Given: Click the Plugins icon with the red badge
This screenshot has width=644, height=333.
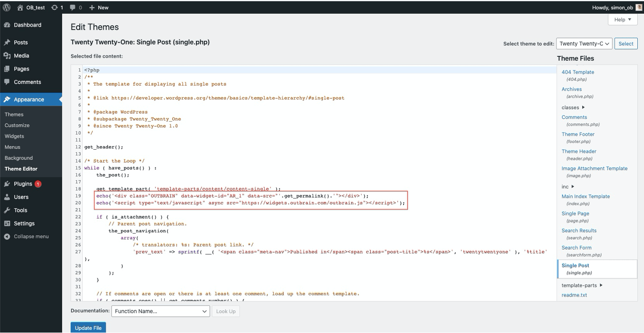Looking at the screenshot, I should pos(8,183).
